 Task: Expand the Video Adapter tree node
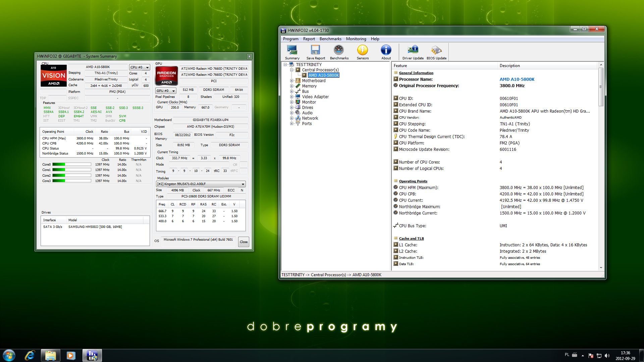tap(292, 97)
